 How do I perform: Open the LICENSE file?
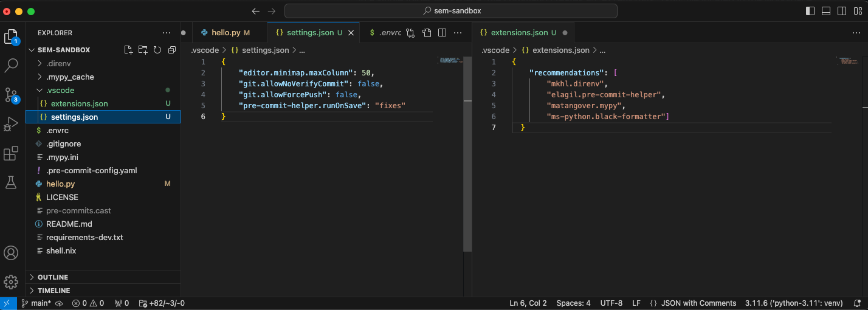pos(103,197)
